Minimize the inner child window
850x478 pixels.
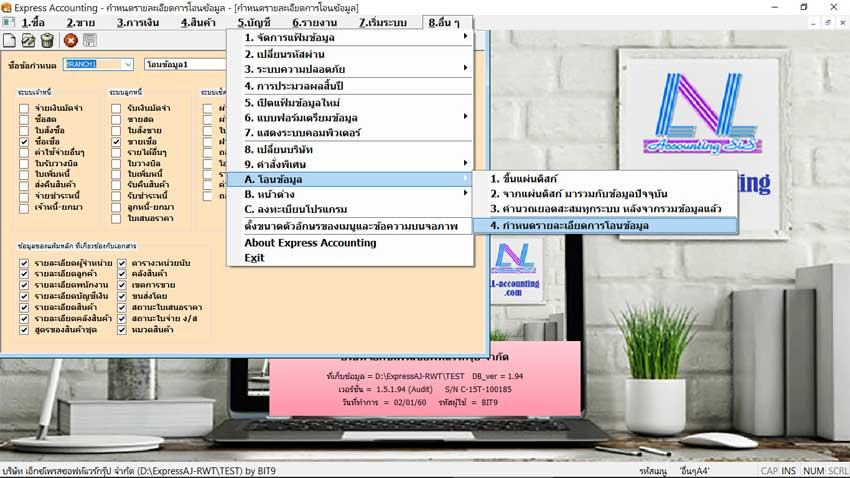pos(813,23)
